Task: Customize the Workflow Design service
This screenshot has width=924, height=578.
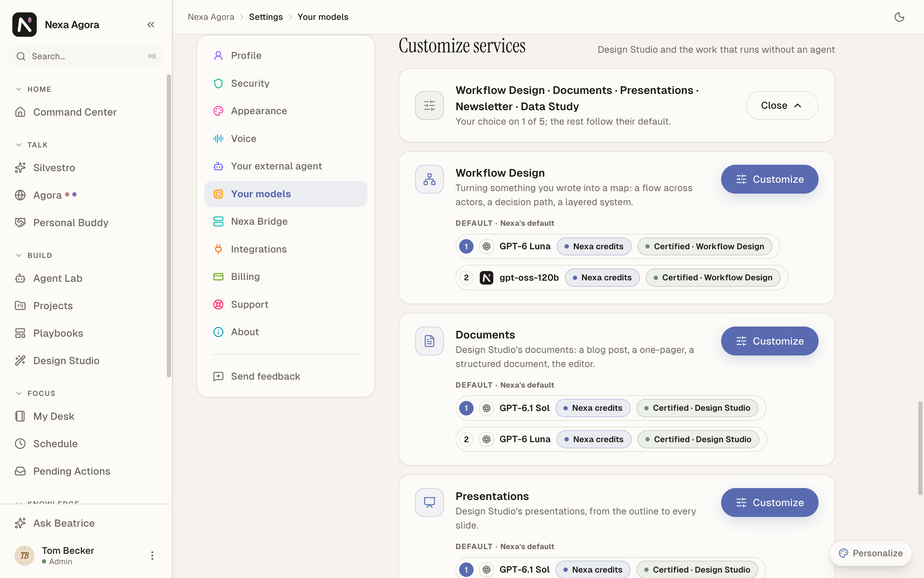Action: 770,179
